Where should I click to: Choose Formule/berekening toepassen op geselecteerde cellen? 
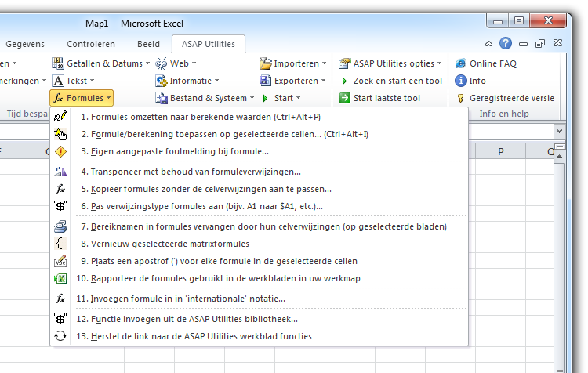click(260, 134)
